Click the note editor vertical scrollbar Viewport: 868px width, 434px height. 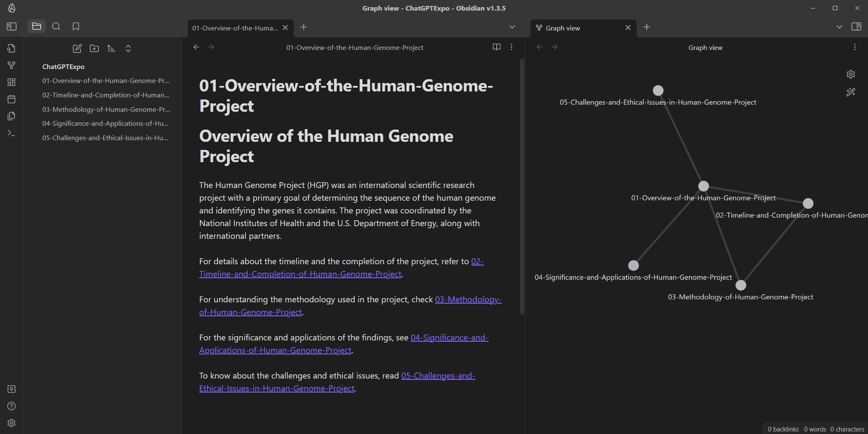pyautogui.click(x=522, y=186)
